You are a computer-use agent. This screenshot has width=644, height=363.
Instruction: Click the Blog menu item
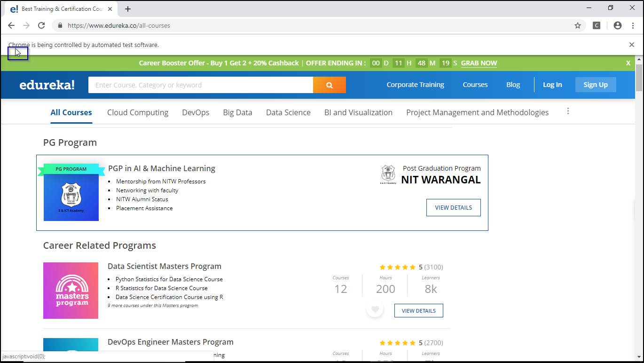click(513, 85)
